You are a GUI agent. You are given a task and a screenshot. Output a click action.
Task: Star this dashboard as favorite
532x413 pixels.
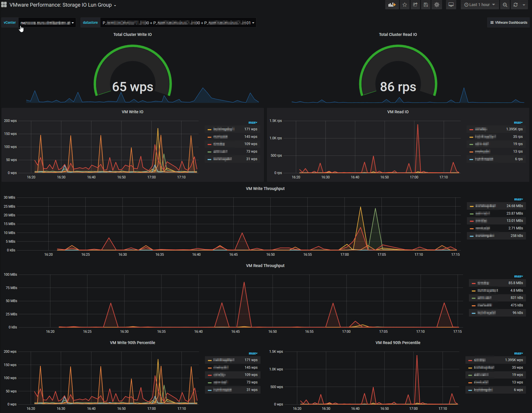click(405, 5)
